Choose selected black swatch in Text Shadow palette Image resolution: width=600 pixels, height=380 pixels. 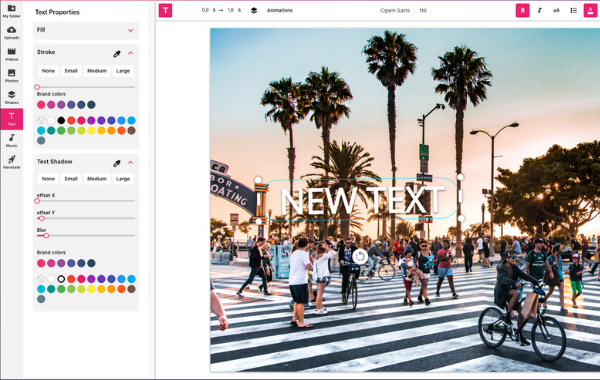point(61,279)
